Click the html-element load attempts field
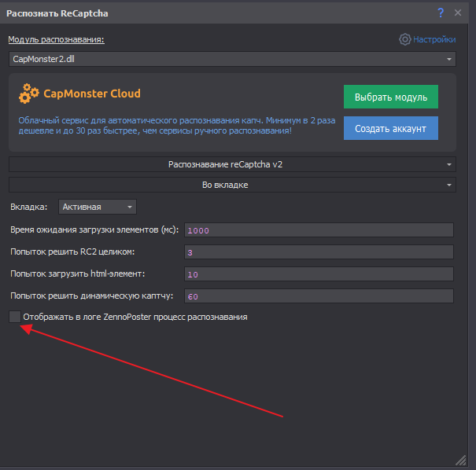The height and width of the screenshot is (470, 476). pyautogui.click(x=319, y=274)
